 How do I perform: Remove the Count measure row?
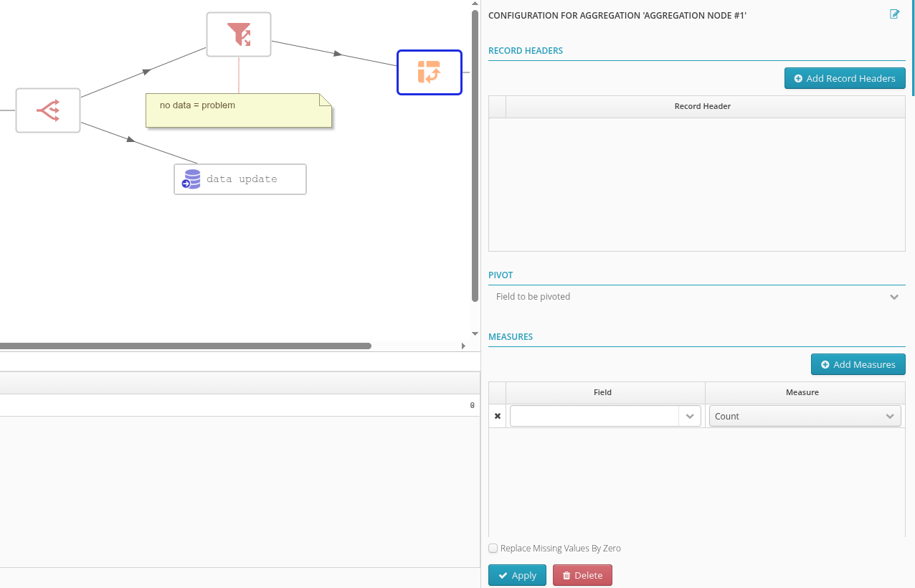pyautogui.click(x=498, y=416)
